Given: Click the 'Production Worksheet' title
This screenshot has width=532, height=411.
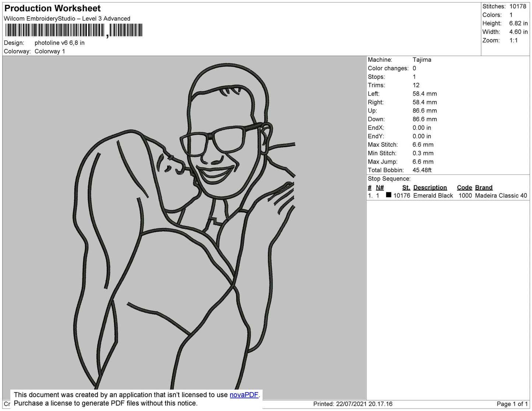Looking at the screenshot, I should pos(52,8).
